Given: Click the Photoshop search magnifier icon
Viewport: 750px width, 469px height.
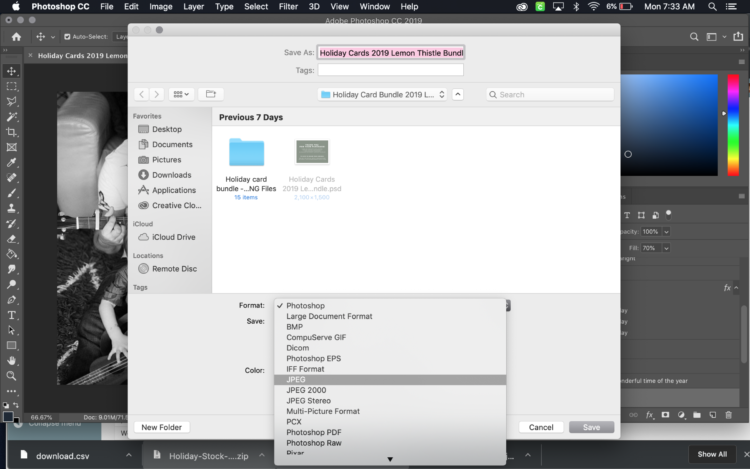Looking at the screenshot, I should click(x=694, y=37).
